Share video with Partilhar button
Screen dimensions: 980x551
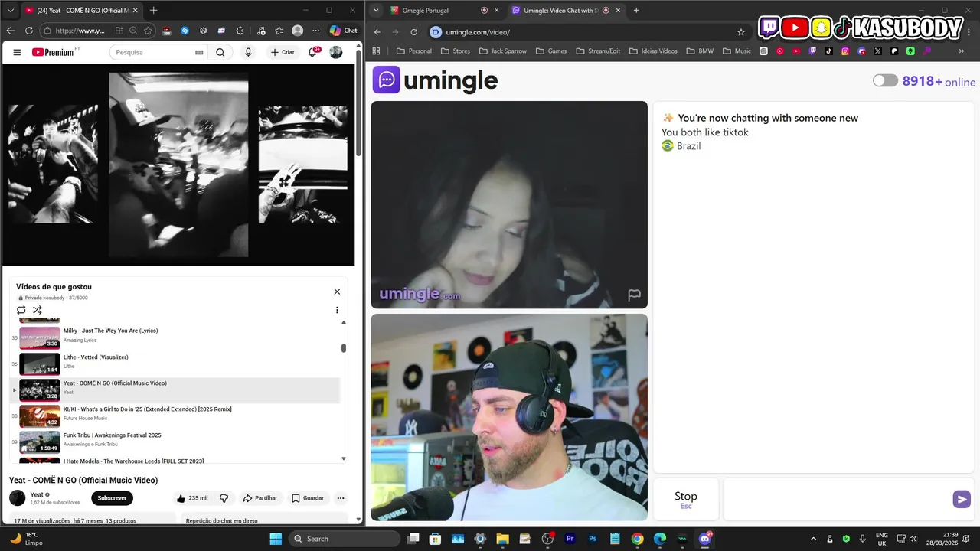(x=260, y=498)
